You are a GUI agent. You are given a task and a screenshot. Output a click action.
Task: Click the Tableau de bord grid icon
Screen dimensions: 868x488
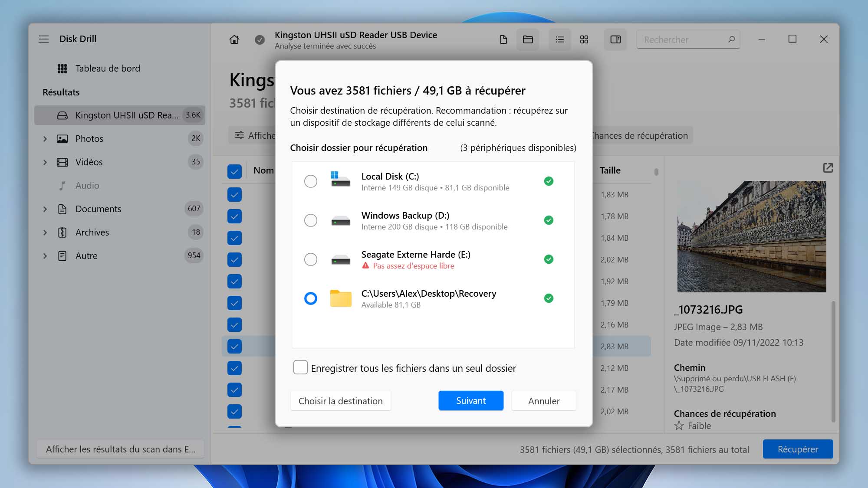[x=62, y=69]
